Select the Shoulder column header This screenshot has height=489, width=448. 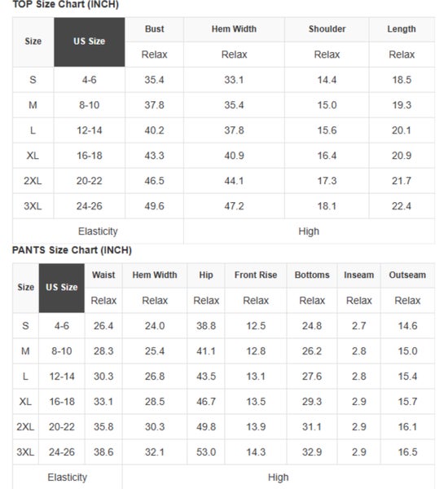click(x=327, y=29)
